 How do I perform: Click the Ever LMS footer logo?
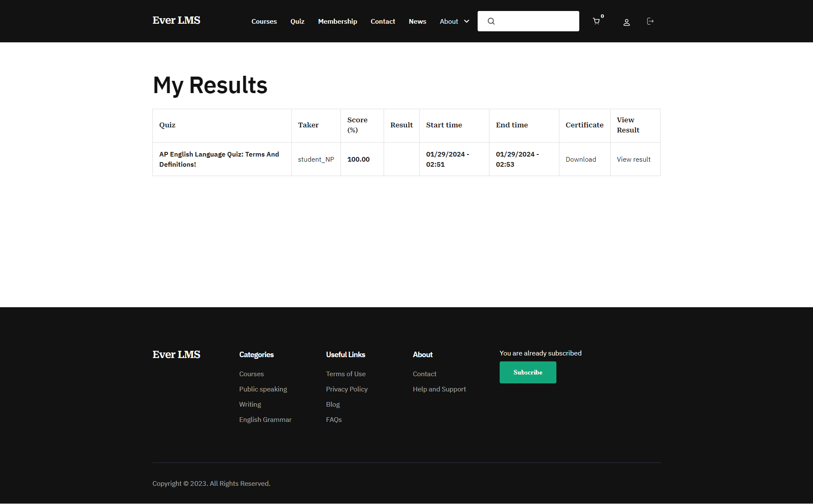[x=176, y=355]
